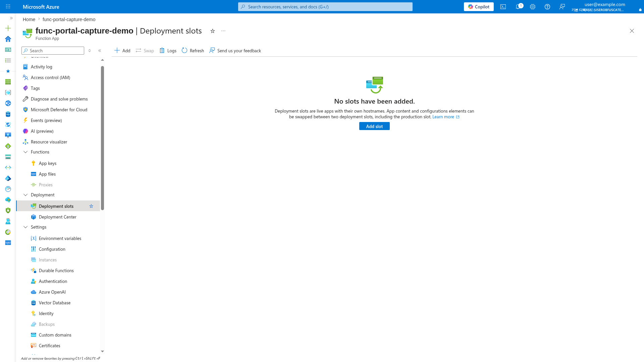644x362 pixels.
Task: Open Activity log
Action: pyautogui.click(x=58, y=67)
